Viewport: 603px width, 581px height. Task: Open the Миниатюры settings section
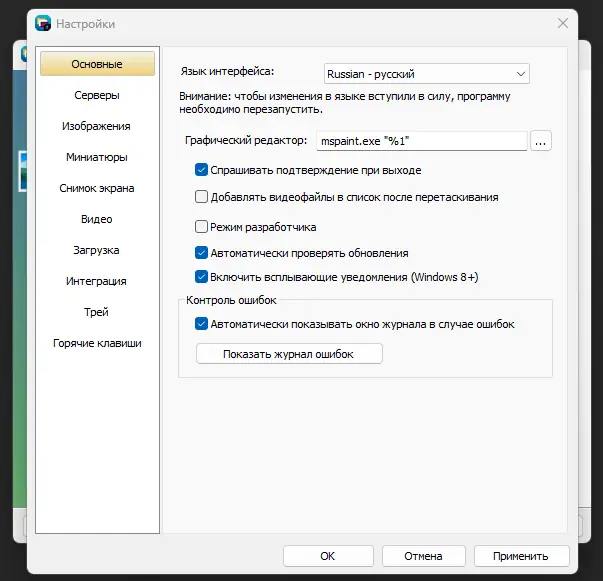[x=97, y=157]
